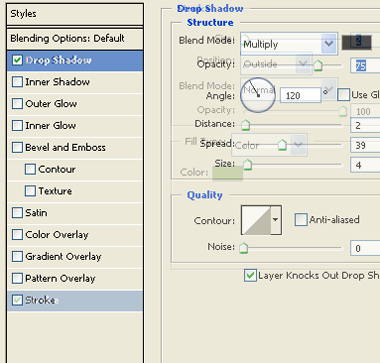Click the Distance value field
Image resolution: width=380 pixels, height=363 pixels.
coord(365,125)
